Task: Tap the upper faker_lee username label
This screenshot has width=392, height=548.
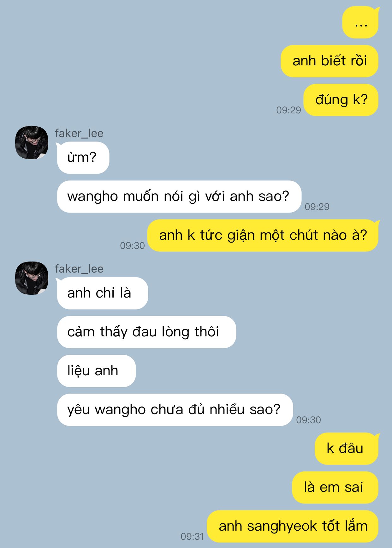Action: [x=79, y=133]
